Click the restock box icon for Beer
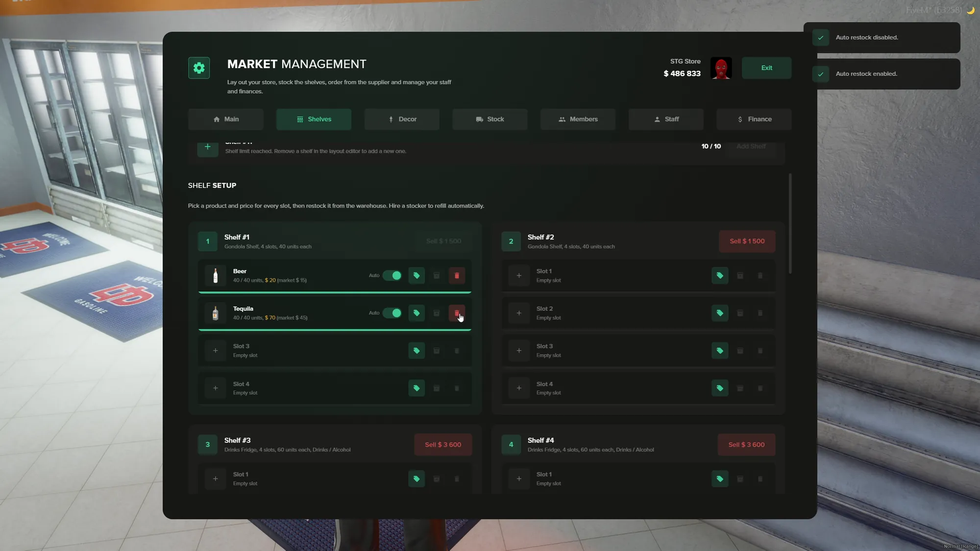This screenshot has width=980, height=551. click(437, 275)
